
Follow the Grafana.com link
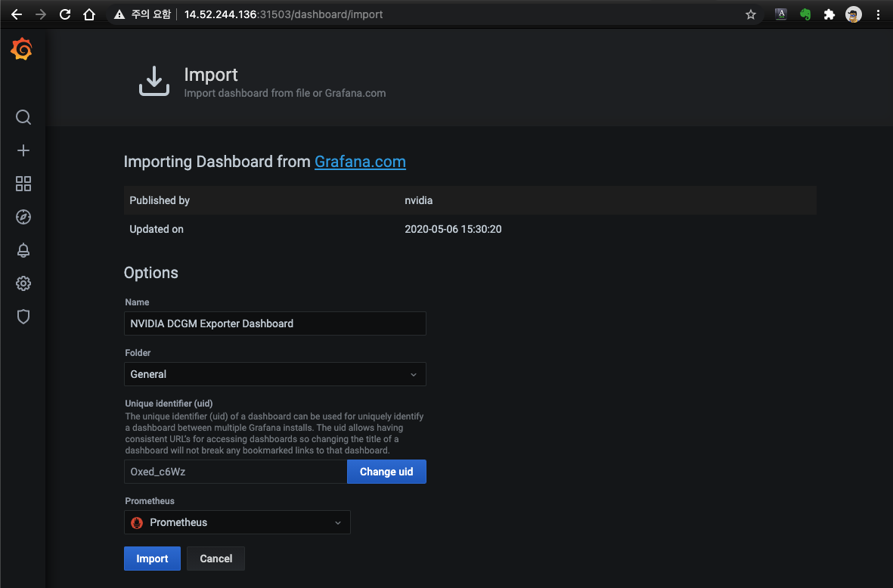coord(360,162)
